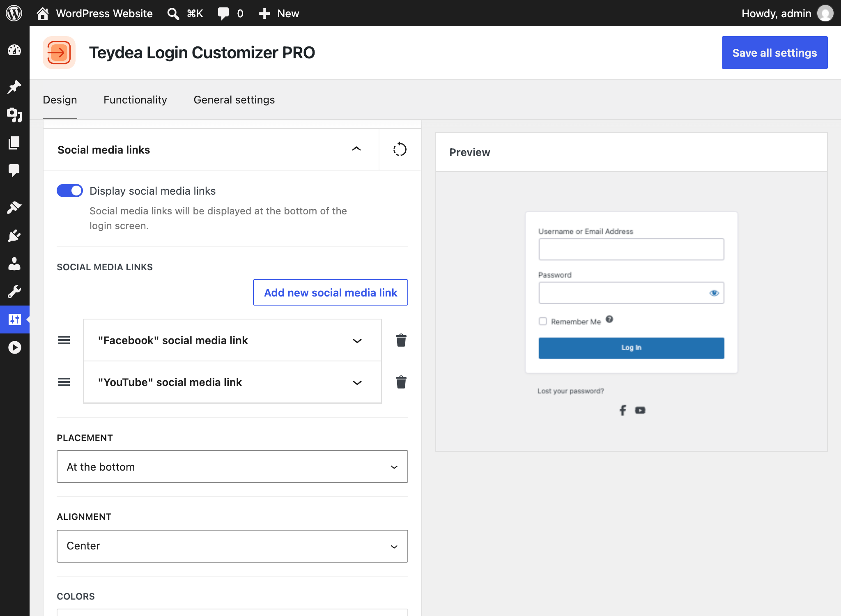Click Remember Me help question icon

tap(609, 319)
